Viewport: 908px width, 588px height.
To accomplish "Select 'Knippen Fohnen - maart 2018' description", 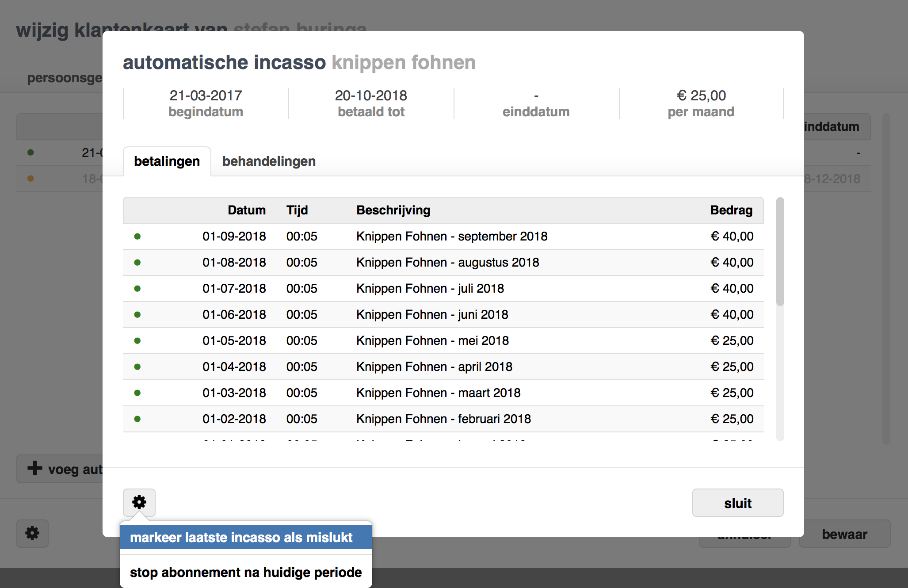I will pos(439,393).
